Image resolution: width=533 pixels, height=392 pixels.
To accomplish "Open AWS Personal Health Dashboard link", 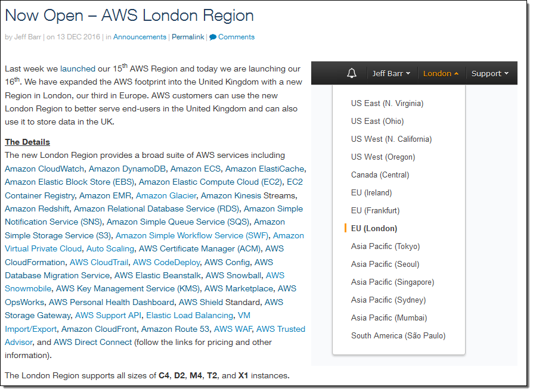I will (111, 302).
